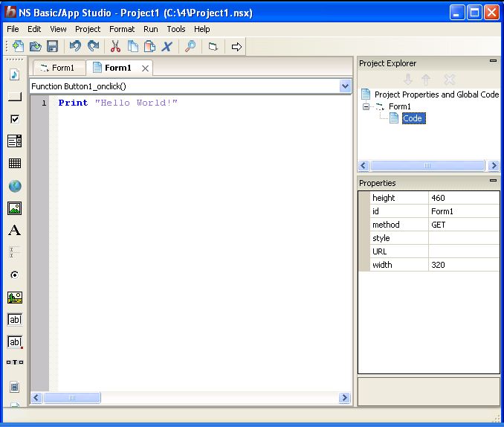Save the project with the floppy disk icon
Screen dimensions: 504x427
[x=52, y=46]
